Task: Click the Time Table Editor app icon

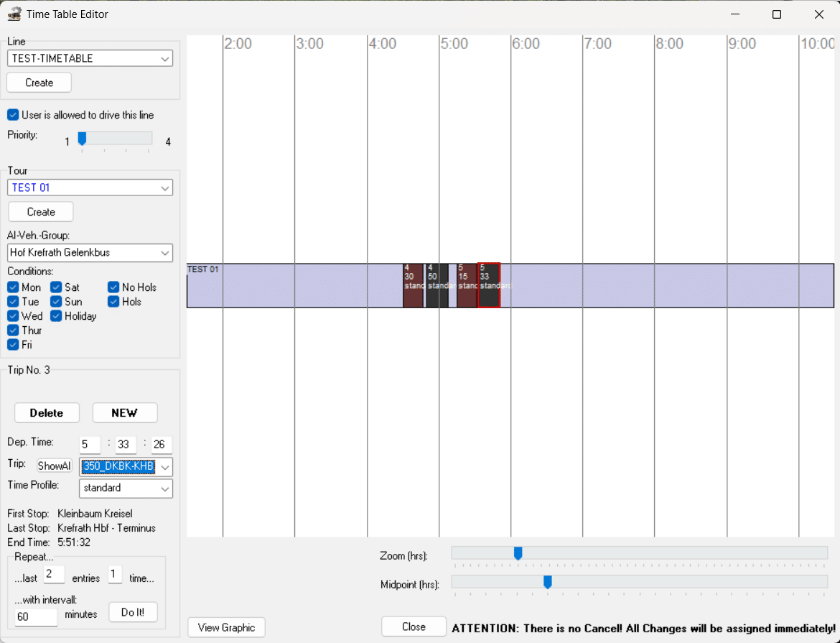Action: [14, 14]
